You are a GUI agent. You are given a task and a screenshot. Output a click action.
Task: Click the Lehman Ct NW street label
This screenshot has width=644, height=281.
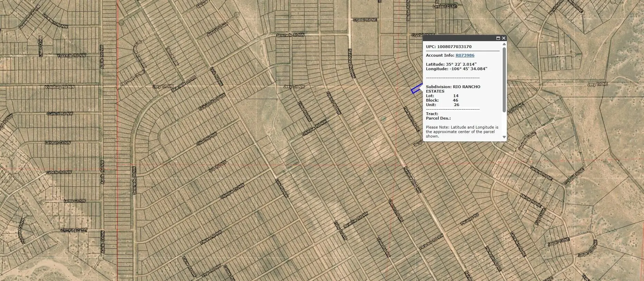[x=58, y=143]
